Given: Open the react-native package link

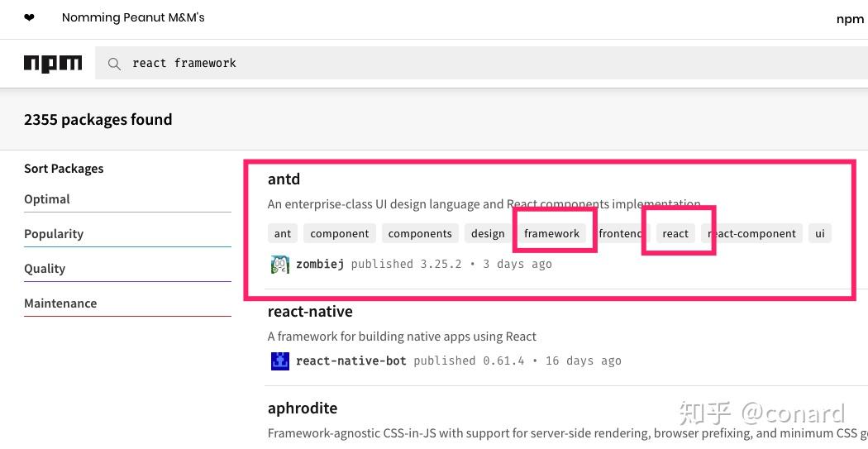Looking at the screenshot, I should [310, 312].
